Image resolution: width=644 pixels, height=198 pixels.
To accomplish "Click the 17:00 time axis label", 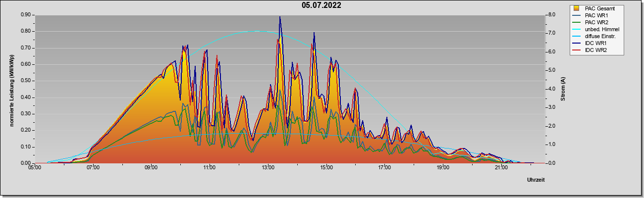I will click(384, 168).
